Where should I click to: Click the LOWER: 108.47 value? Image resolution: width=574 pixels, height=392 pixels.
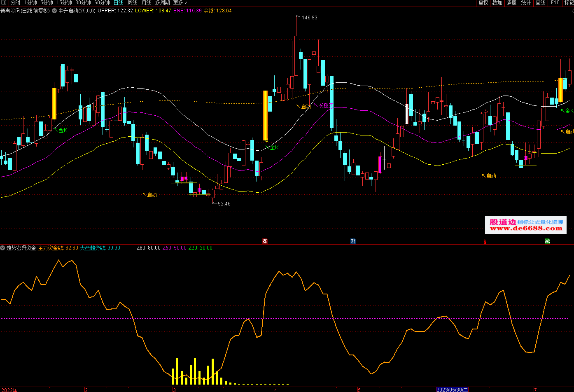153,11
